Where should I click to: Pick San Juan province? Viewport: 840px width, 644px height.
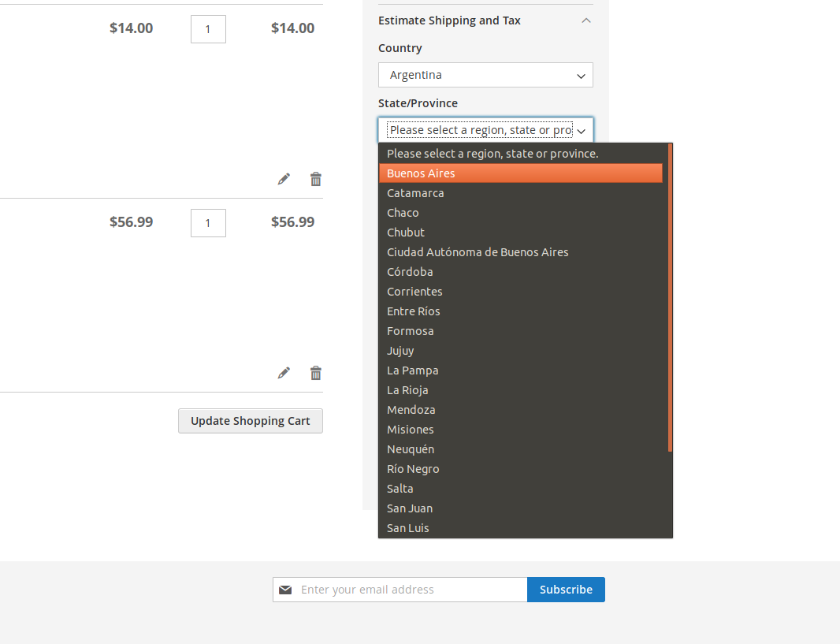[x=521, y=508]
